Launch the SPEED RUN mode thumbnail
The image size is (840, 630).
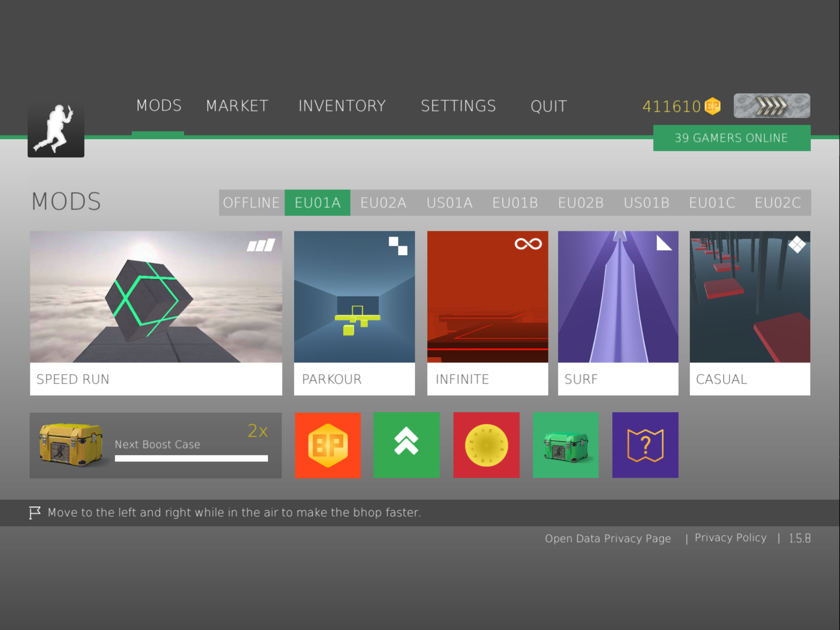click(x=156, y=297)
